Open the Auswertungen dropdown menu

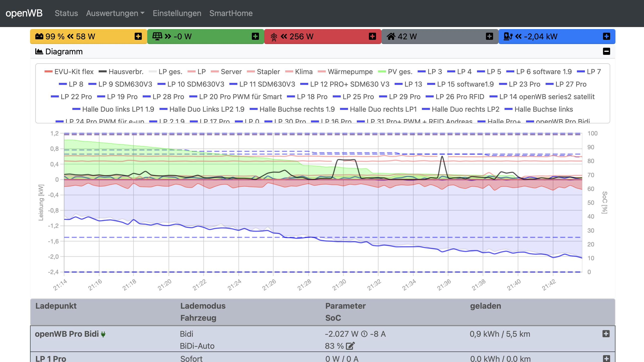coord(115,13)
